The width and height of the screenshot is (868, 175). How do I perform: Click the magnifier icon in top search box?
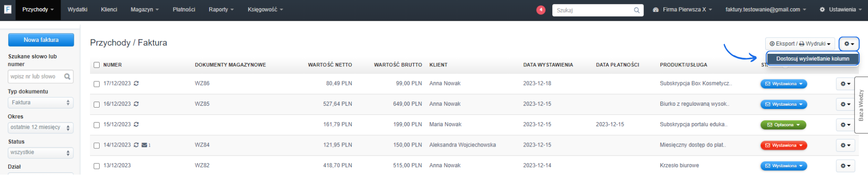click(637, 10)
